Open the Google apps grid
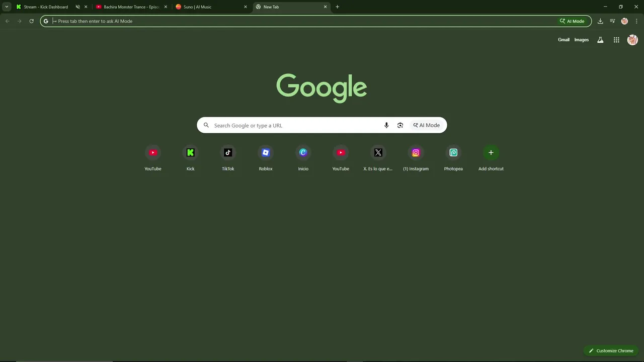The image size is (644, 362). (x=616, y=40)
